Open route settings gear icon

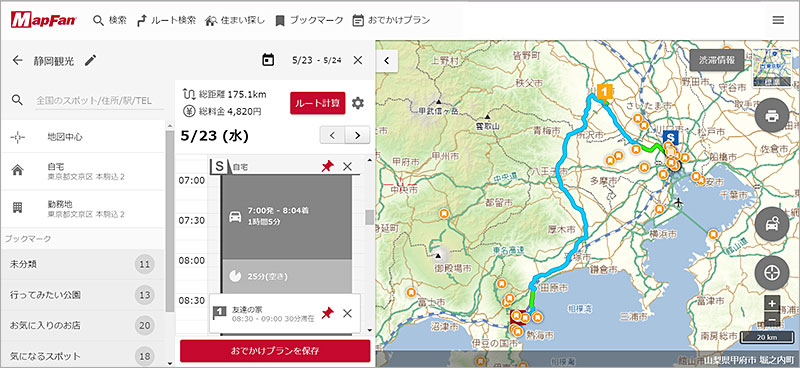pyautogui.click(x=358, y=103)
